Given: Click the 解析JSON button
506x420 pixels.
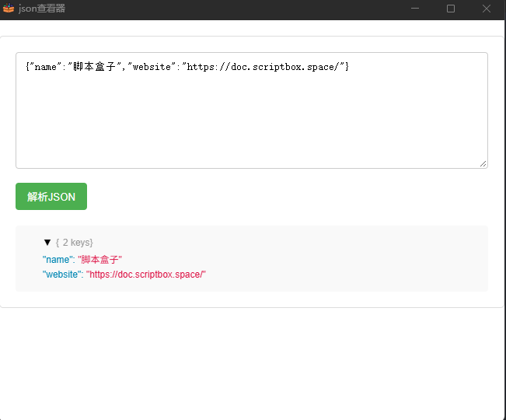Looking at the screenshot, I should pyautogui.click(x=51, y=196).
